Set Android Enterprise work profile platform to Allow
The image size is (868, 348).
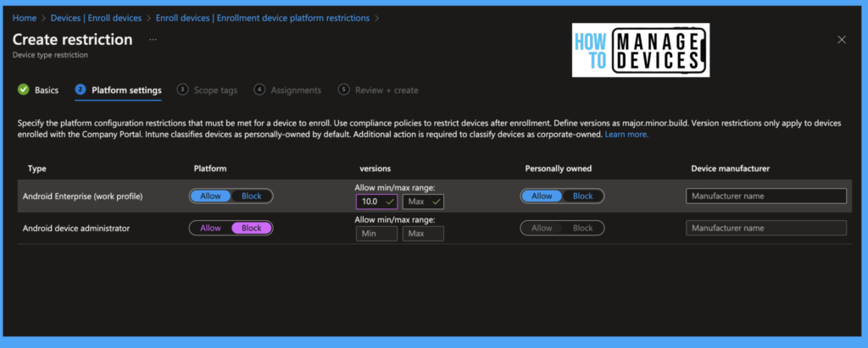tap(210, 196)
